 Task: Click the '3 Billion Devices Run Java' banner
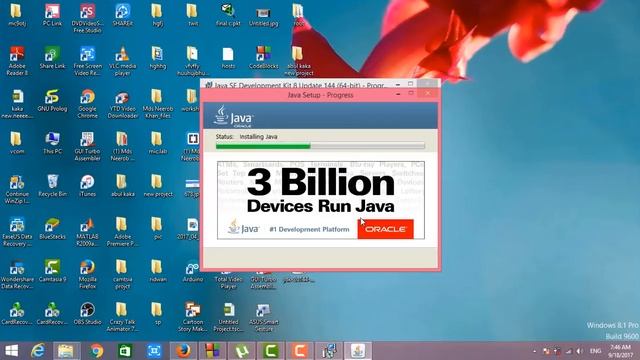point(321,200)
